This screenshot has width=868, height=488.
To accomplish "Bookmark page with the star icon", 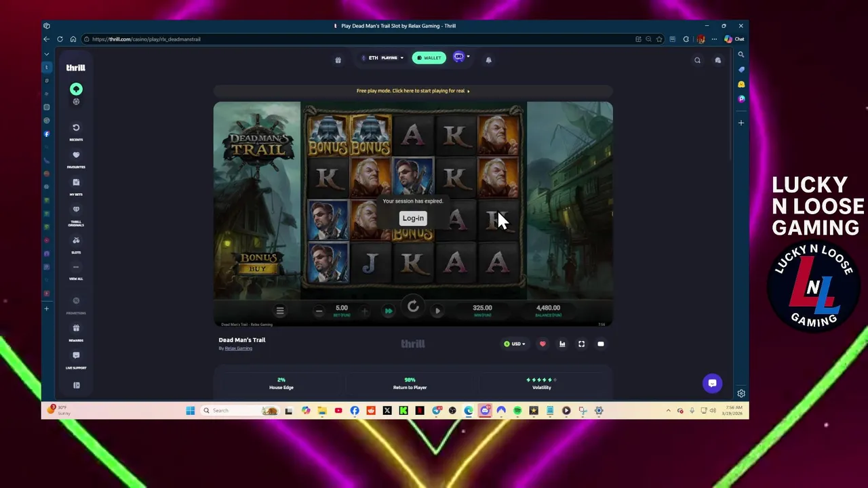I will (658, 39).
